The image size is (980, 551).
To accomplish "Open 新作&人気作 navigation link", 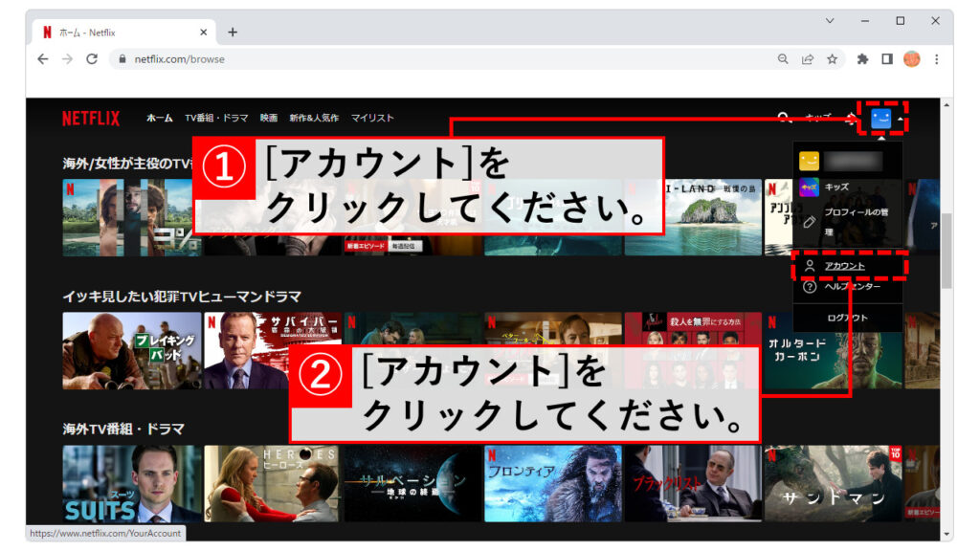I will pos(314,119).
